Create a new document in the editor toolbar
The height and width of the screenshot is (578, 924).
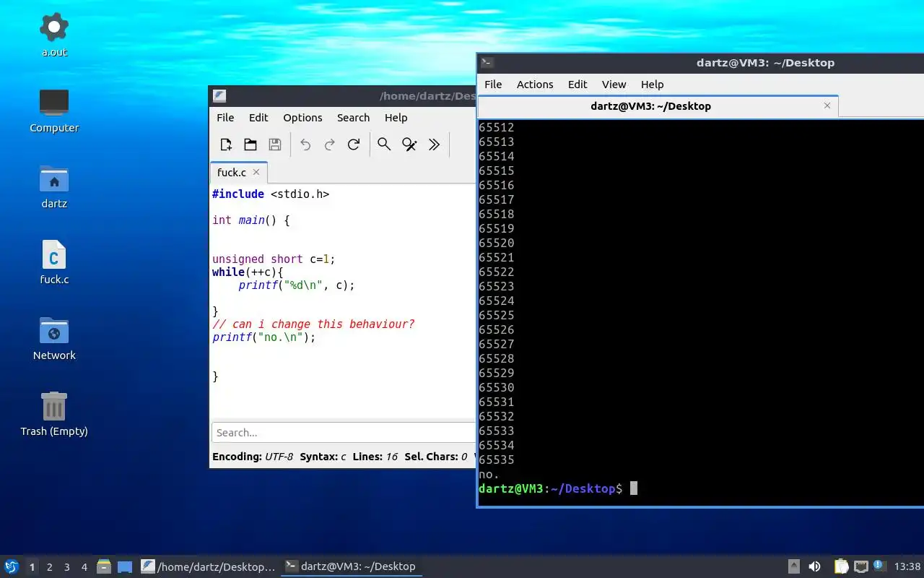226,144
